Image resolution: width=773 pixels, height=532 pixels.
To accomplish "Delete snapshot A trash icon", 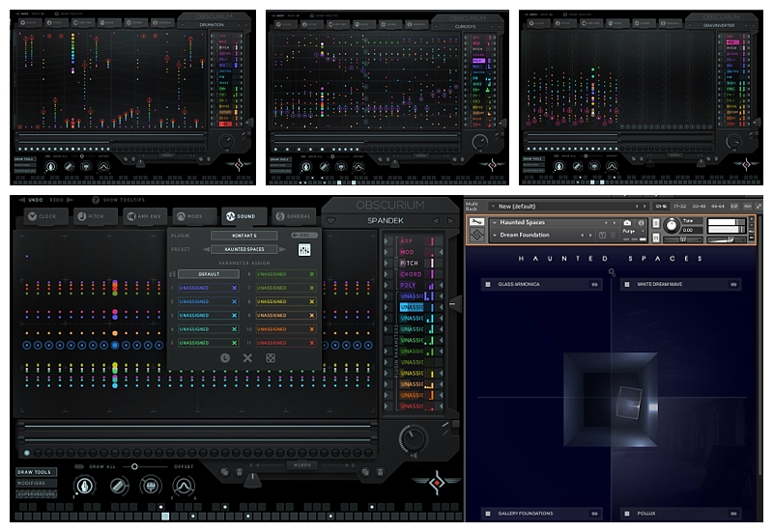I will click(240, 472).
